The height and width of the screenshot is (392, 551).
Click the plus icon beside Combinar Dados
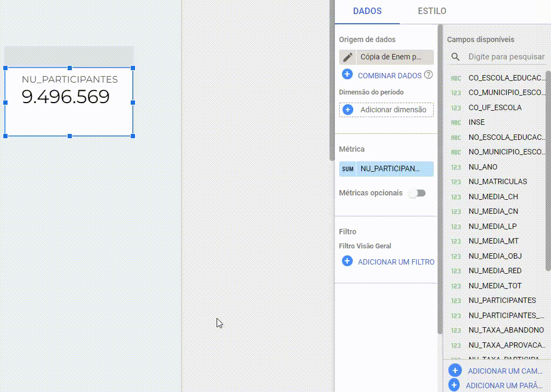coord(347,75)
